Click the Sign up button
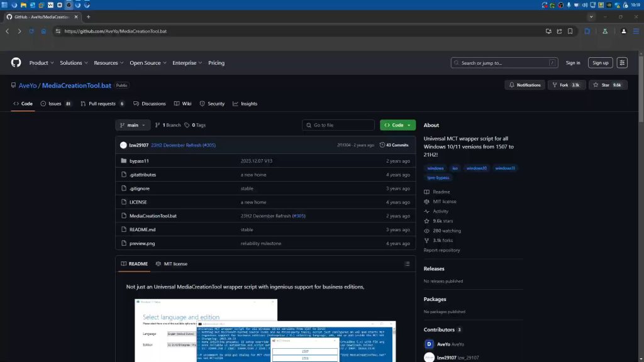The image size is (644, 362). pos(600,63)
